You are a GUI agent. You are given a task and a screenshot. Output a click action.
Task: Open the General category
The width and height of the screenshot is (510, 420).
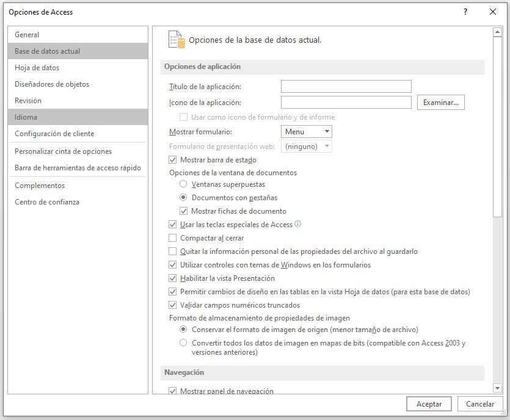(x=78, y=34)
